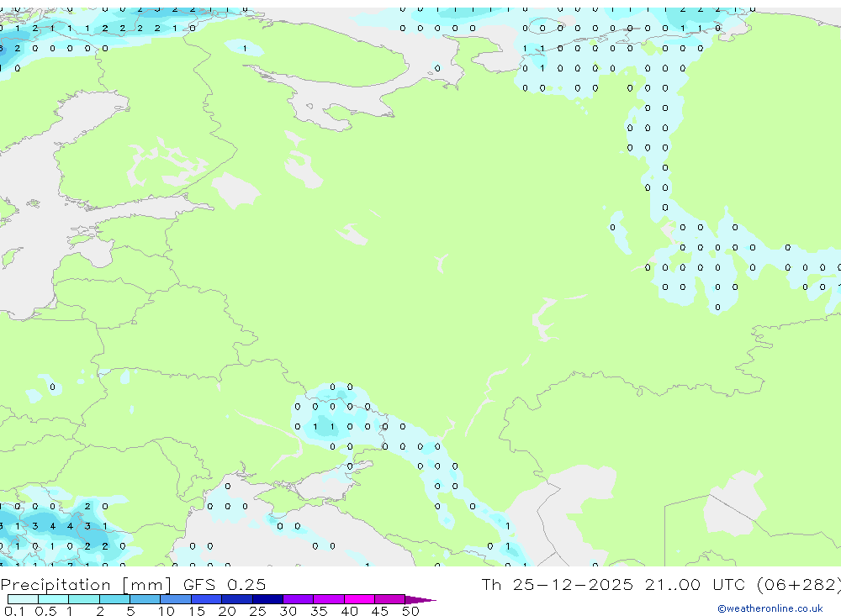Click the above-50 mm purple arrow tip

[x=420, y=600]
